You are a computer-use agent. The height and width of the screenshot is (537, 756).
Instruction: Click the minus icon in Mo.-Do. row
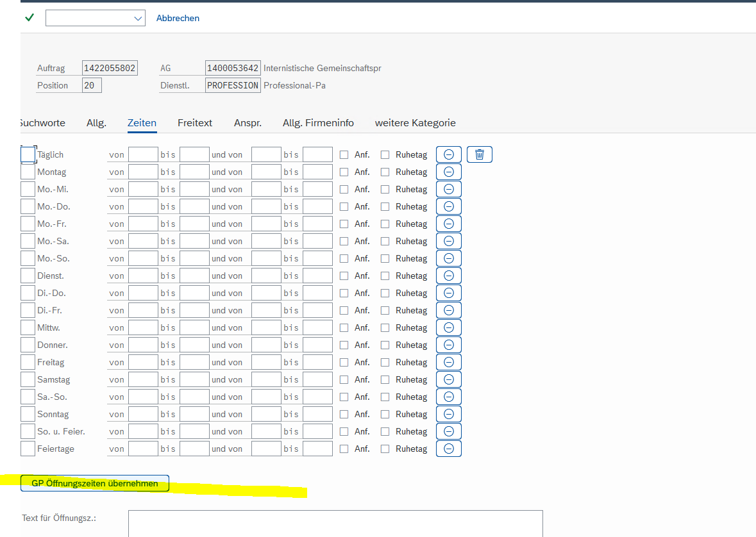[449, 207]
